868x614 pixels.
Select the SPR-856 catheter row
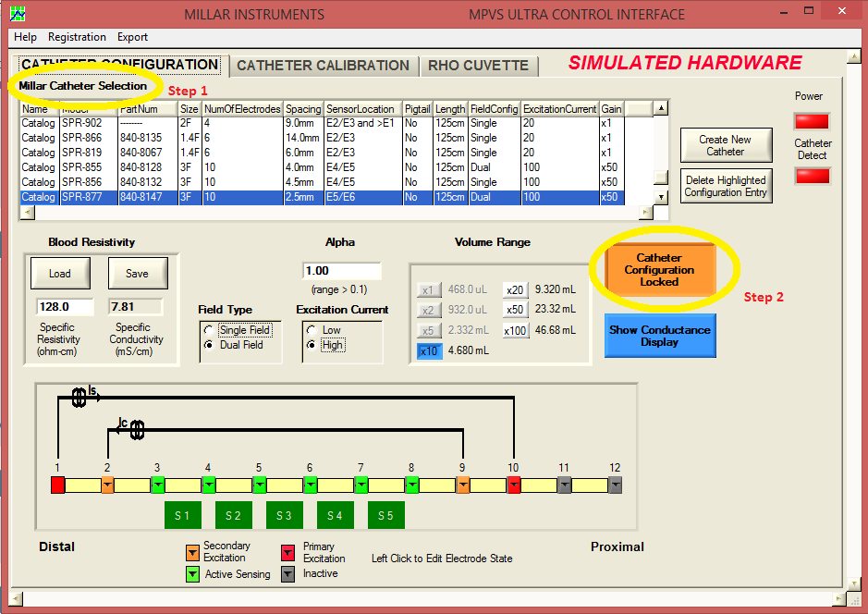(x=323, y=182)
